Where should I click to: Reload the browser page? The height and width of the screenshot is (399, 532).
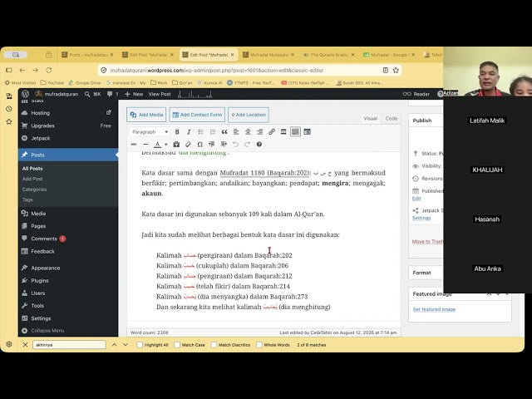click(49, 70)
